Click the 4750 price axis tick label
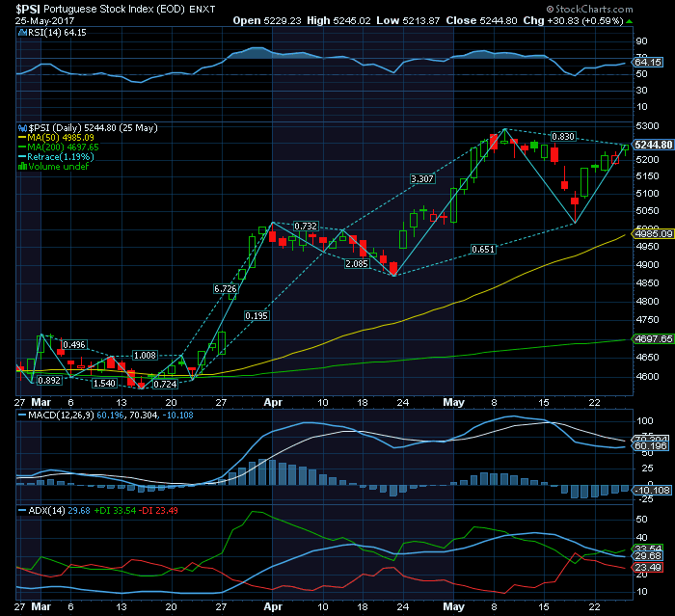 pos(647,320)
